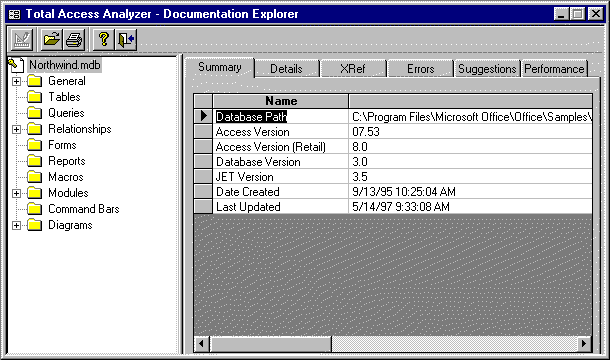This screenshot has width=610, height=361.
Task: Click the Database Path row selector
Action: (203, 116)
